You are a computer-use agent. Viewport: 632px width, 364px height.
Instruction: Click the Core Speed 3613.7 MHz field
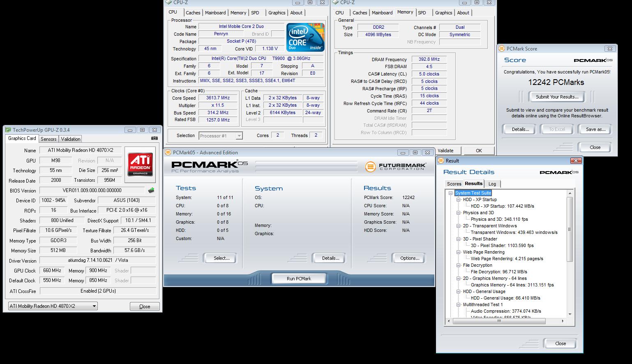(218, 98)
